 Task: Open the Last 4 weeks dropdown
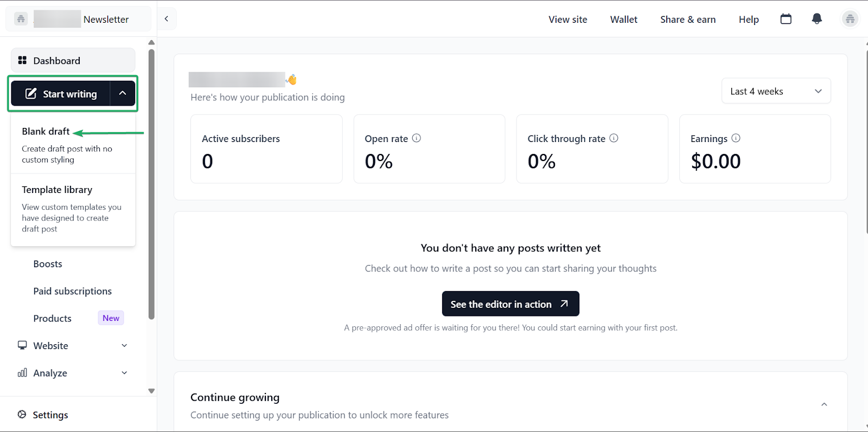(776, 91)
